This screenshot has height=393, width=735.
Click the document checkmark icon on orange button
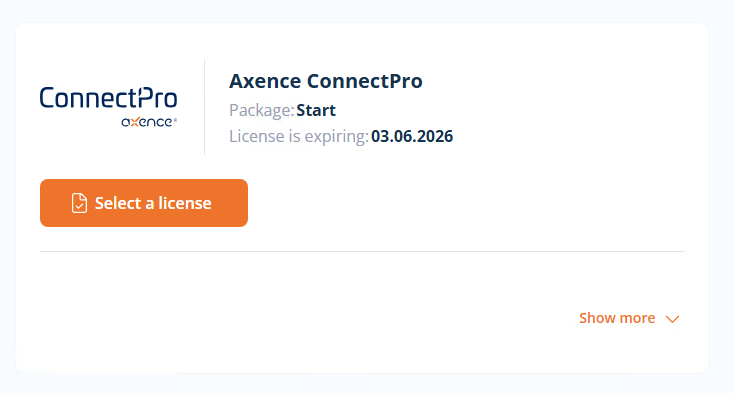79,203
